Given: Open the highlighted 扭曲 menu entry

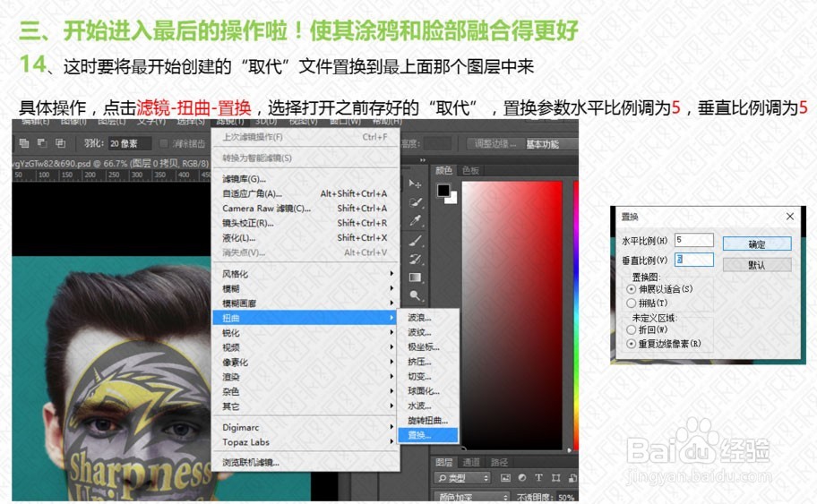Looking at the screenshot, I should coord(305,318).
